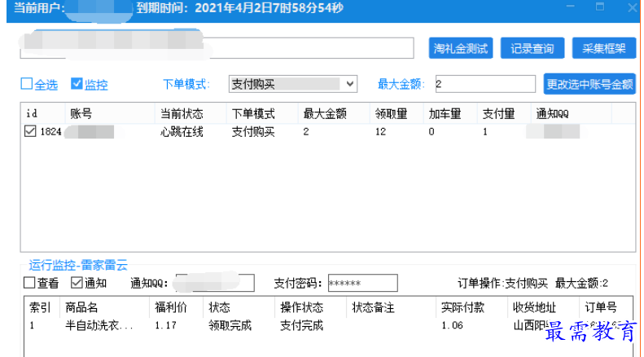This screenshot has height=357, width=644.
Task: Sort by 最大金额 column header
Action: (334, 113)
